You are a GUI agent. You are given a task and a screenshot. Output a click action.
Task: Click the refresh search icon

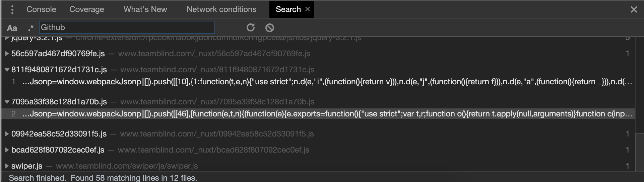pos(251,27)
